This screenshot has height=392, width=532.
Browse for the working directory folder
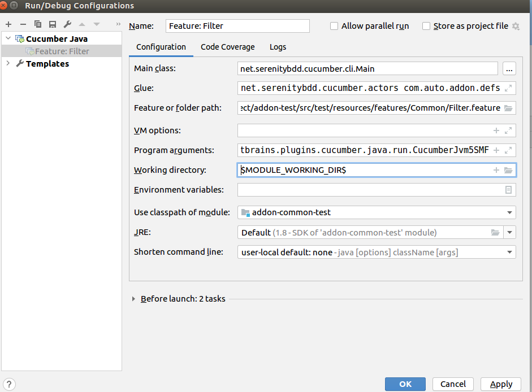pyautogui.click(x=508, y=170)
